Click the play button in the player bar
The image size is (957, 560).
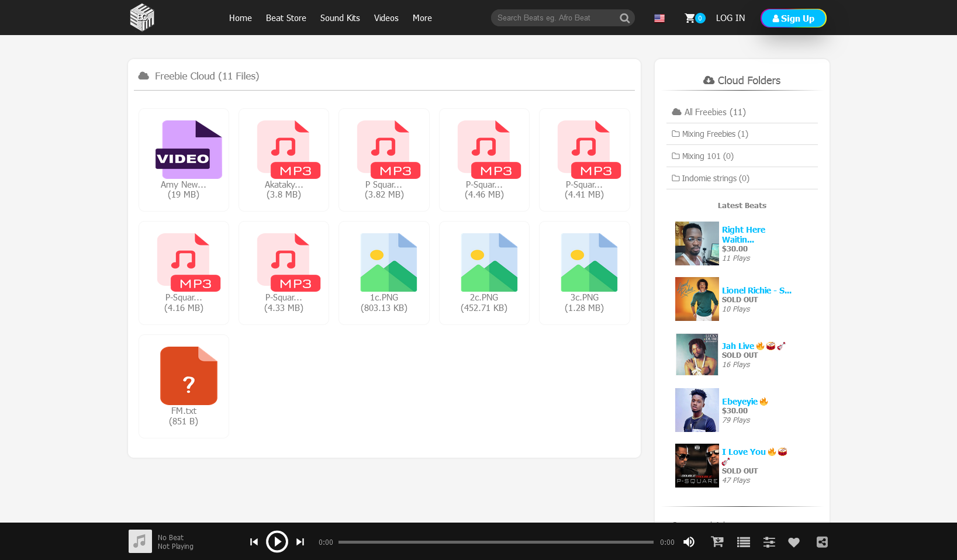(x=277, y=542)
